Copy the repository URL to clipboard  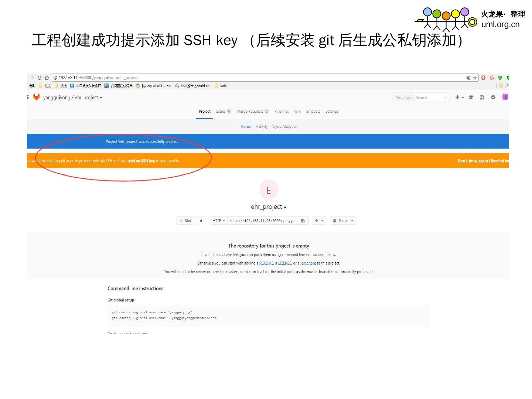tap(303, 221)
